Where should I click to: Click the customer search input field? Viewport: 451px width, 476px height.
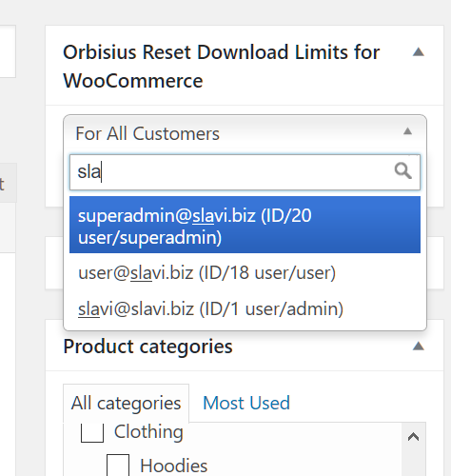click(245, 172)
